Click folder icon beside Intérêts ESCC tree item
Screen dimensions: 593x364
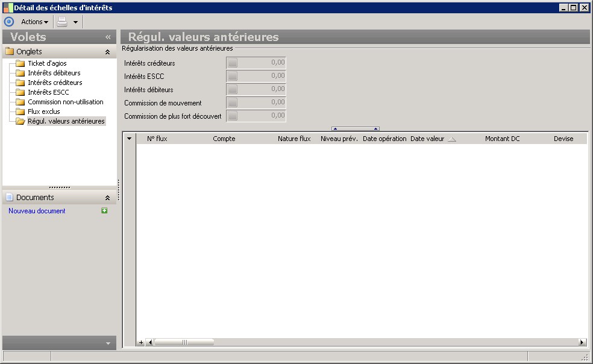pos(20,92)
